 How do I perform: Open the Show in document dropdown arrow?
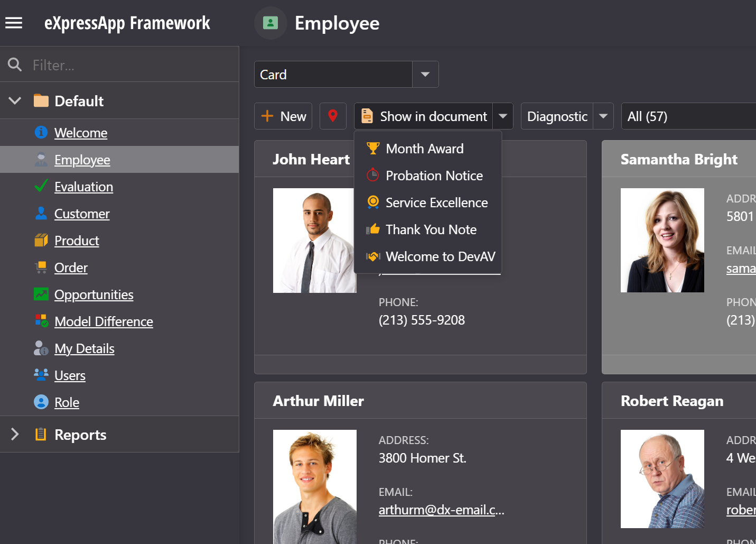point(503,116)
